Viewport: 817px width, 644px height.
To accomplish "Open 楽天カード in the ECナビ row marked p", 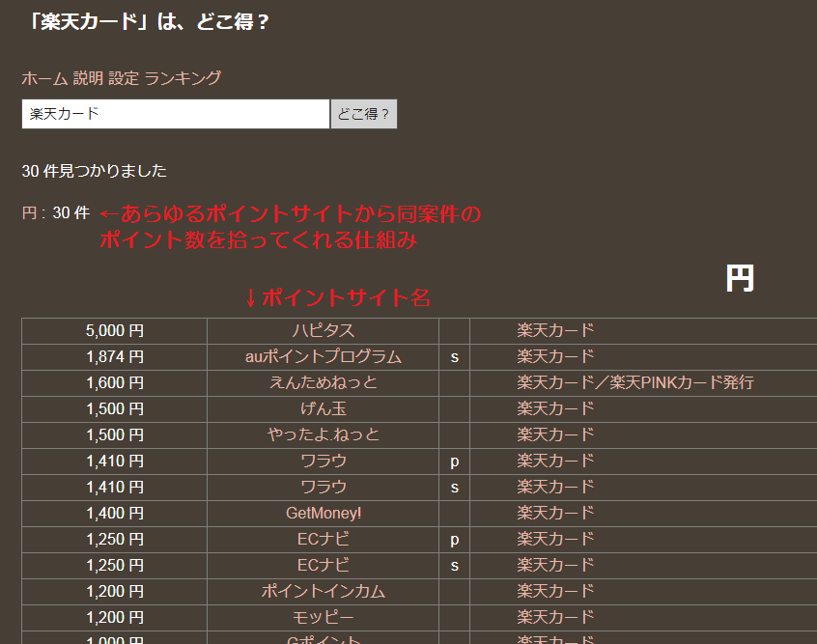I will pyautogui.click(x=555, y=540).
